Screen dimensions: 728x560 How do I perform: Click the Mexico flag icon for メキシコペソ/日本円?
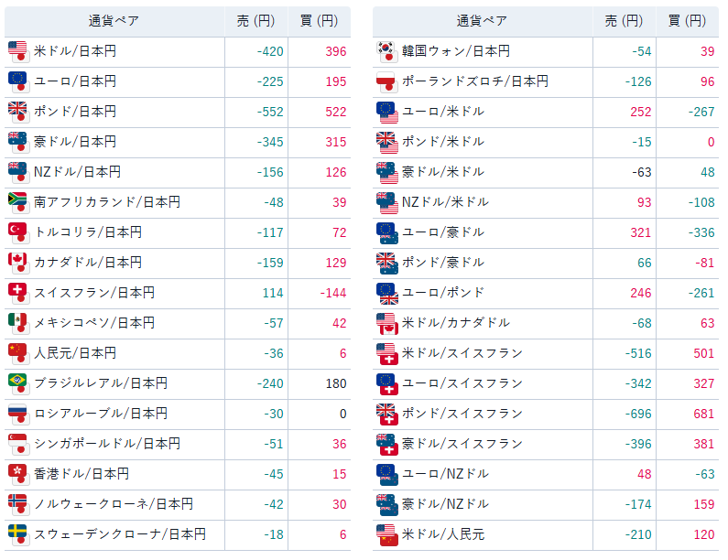click(17, 323)
